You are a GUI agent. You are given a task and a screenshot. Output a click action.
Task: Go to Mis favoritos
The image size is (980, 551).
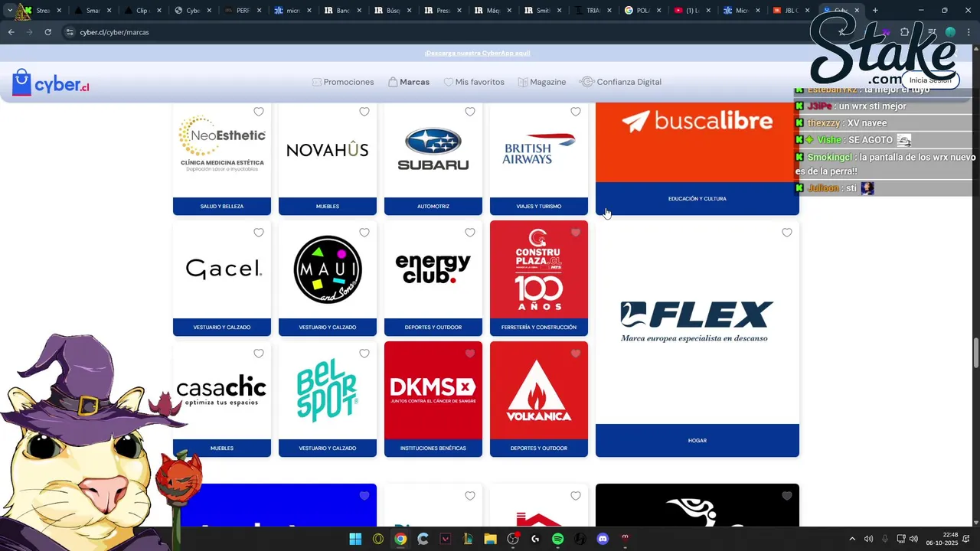tap(474, 82)
